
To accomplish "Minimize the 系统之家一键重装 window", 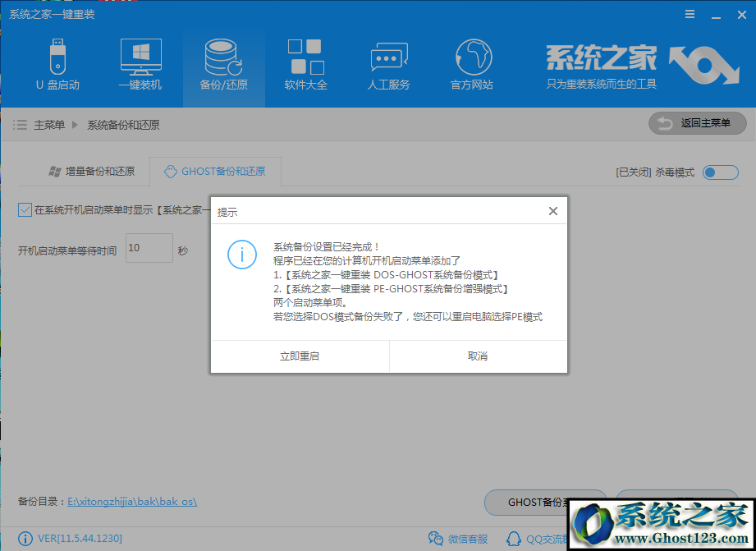I will [x=716, y=16].
